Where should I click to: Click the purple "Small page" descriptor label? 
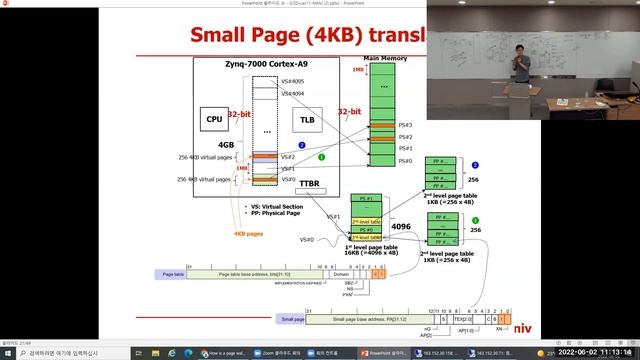[x=291, y=319]
